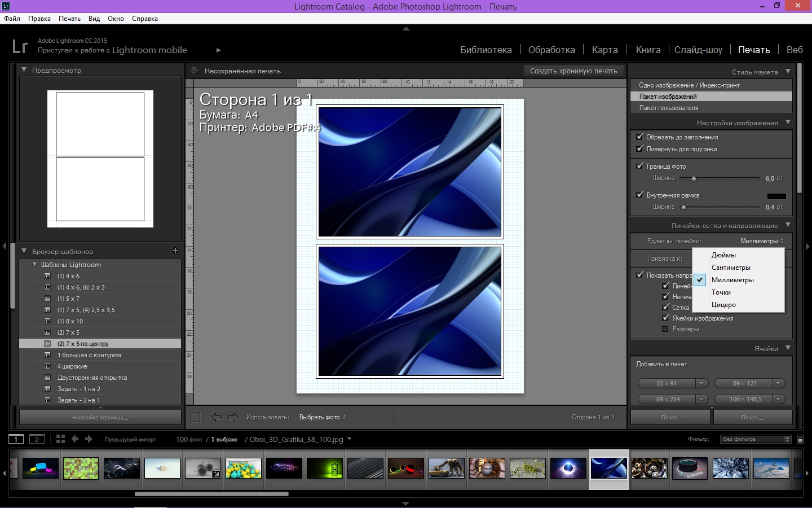Viewport: 812px width, 508px height.
Task: Adjust Внутренняя рамка Ширина slider
Action: 683,207
